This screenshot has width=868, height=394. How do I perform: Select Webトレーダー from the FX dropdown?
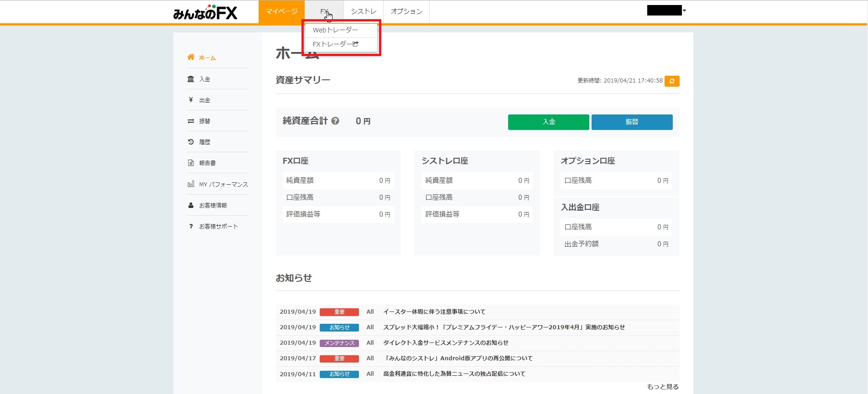click(335, 30)
